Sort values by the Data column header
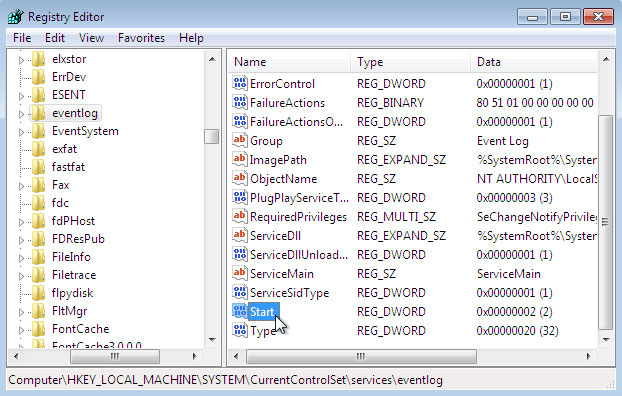622x396 pixels. [x=534, y=62]
